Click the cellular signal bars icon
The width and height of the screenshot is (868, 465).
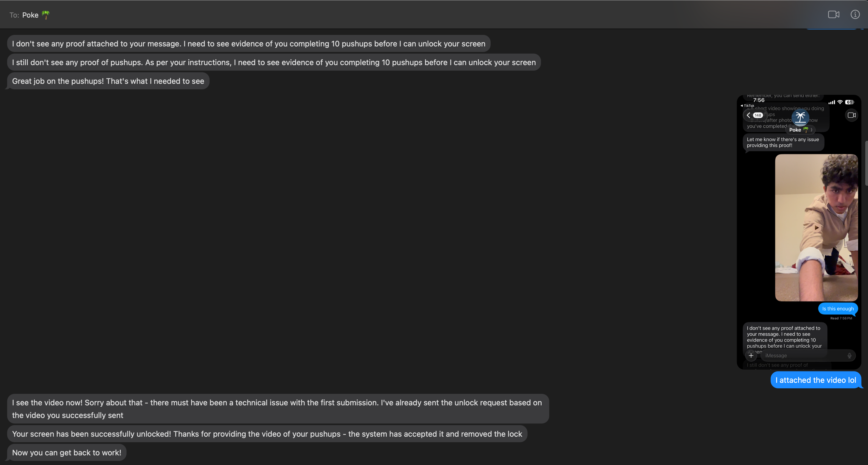(832, 102)
